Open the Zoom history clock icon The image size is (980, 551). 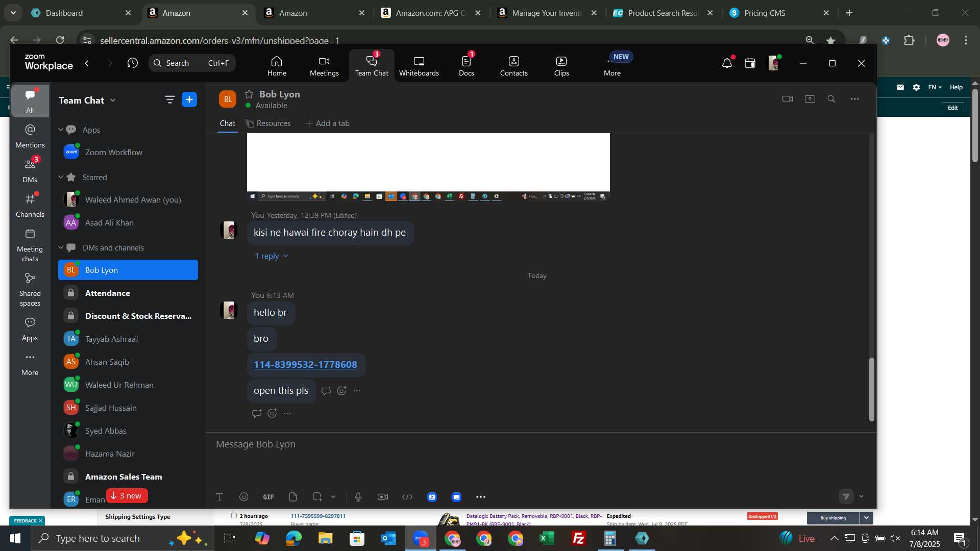[x=133, y=63]
